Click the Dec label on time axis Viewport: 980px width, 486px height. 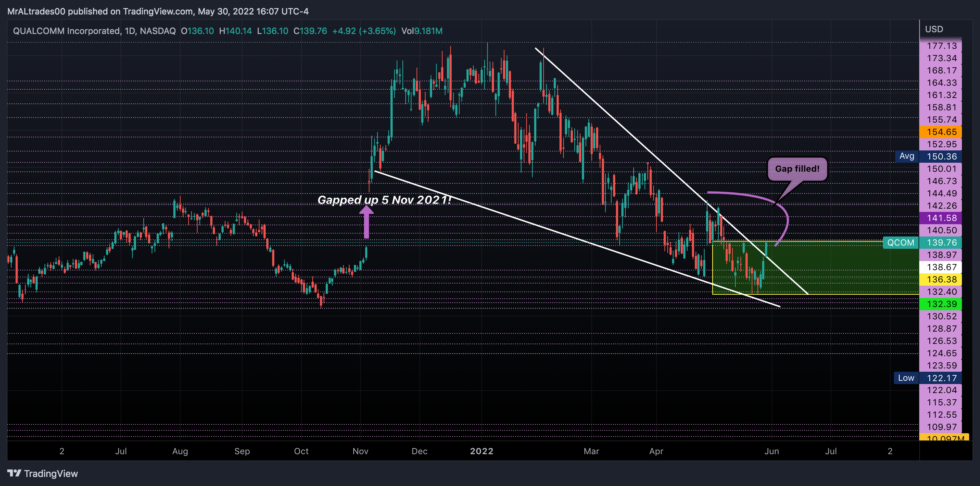[x=419, y=451]
